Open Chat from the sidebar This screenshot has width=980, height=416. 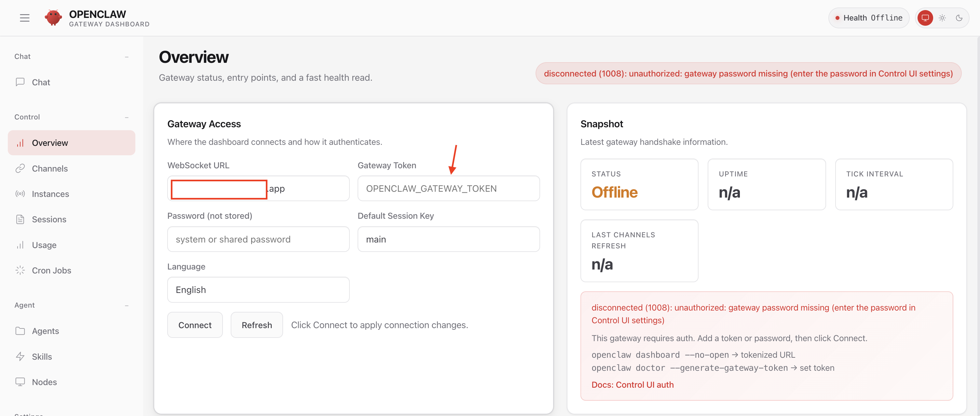[41, 82]
